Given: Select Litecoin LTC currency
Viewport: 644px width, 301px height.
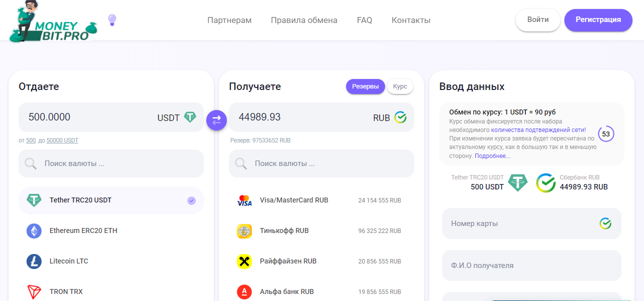Looking at the screenshot, I should [x=111, y=261].
